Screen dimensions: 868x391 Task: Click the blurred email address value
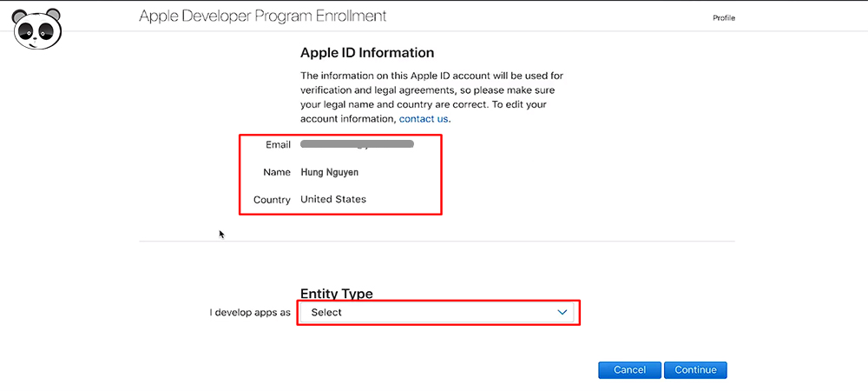click(357, 144)
